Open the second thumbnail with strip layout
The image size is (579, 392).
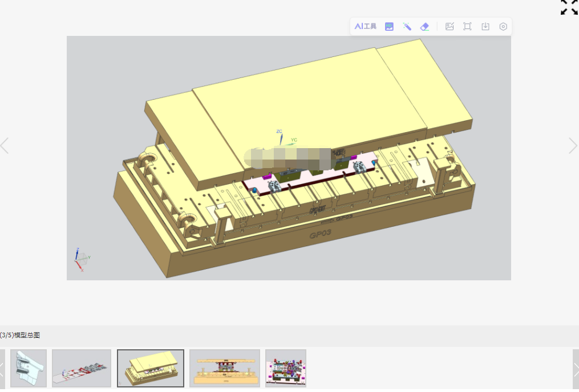82,368
